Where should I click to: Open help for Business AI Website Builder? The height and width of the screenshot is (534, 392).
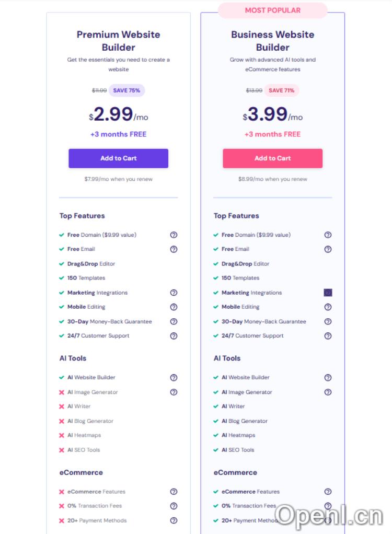click(x=328, y=377)
